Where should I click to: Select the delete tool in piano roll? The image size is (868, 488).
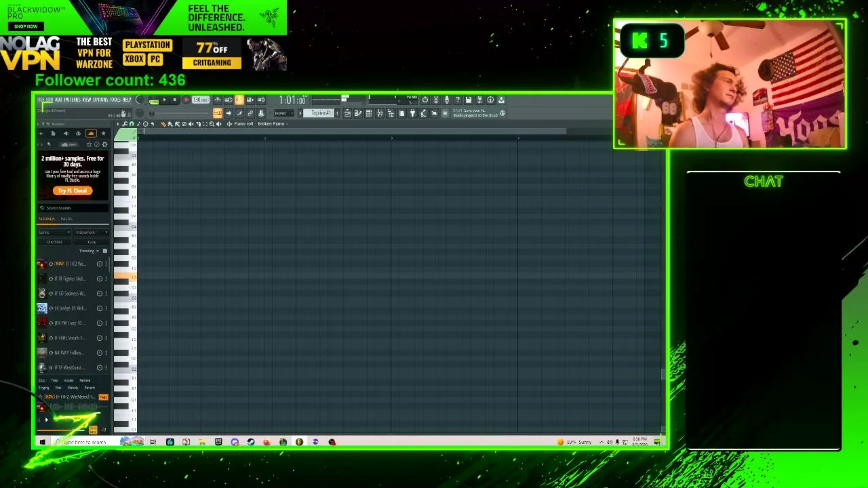[x=184, y=124]
